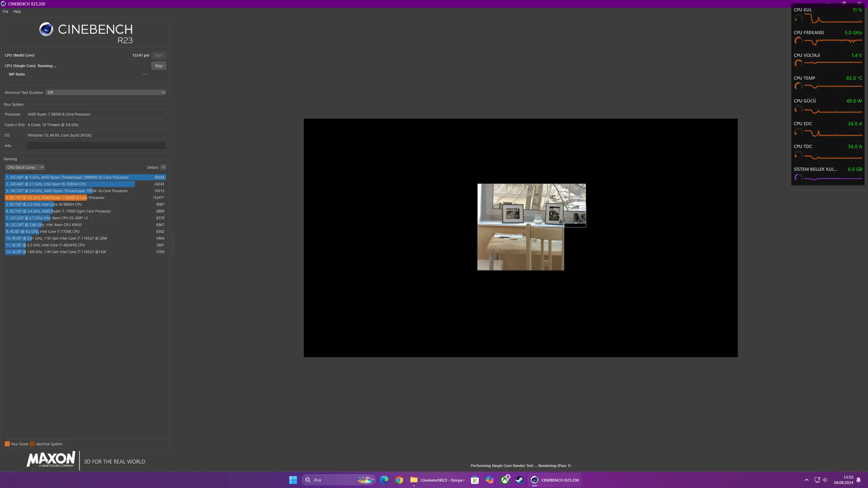
Task: Click the CPU TDC gauge icon
Action: 798,155
